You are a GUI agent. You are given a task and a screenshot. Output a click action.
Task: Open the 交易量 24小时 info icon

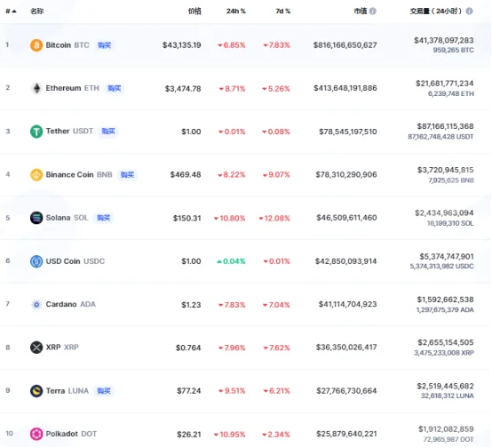click(x=469, y=12)
